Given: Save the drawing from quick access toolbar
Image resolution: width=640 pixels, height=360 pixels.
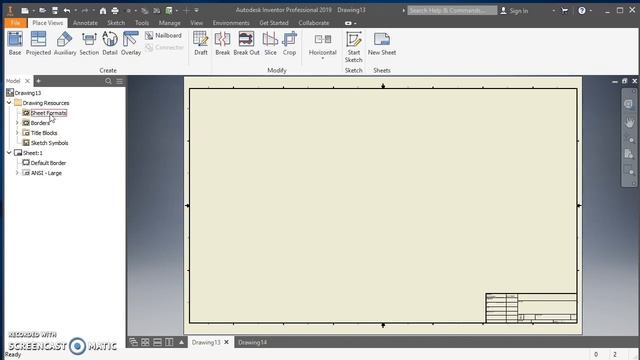Looking at the screenshot, I should click(54, 10).
